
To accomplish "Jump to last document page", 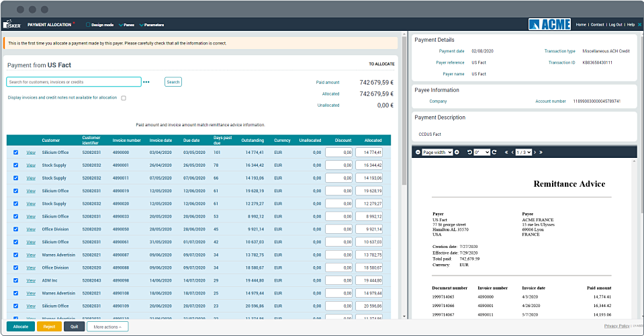I will (x=541, y=152).
